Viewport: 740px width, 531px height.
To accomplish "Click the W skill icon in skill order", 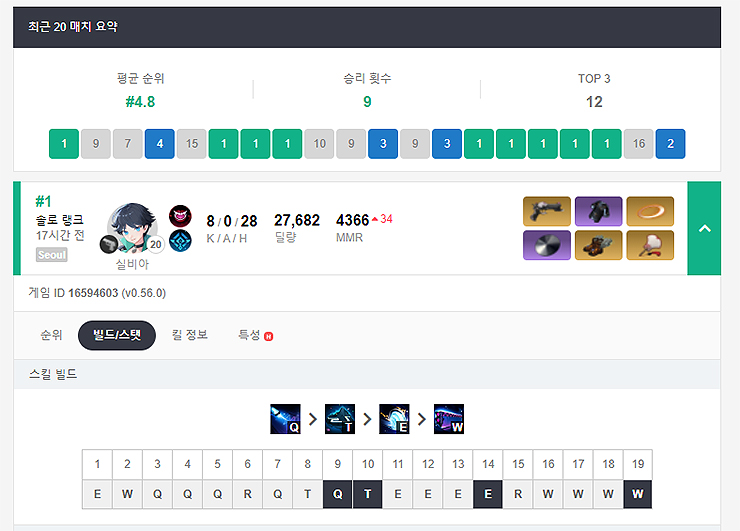I will click(449, 419).
